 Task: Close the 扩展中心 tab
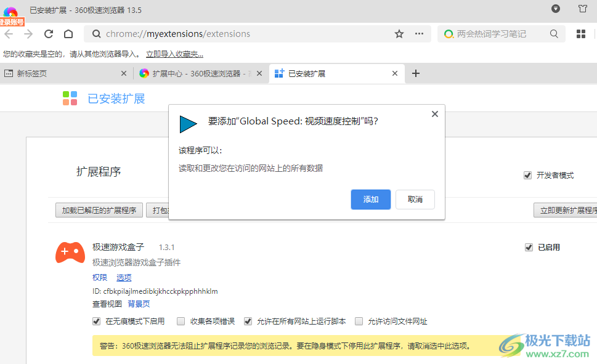tap(259, 73)
